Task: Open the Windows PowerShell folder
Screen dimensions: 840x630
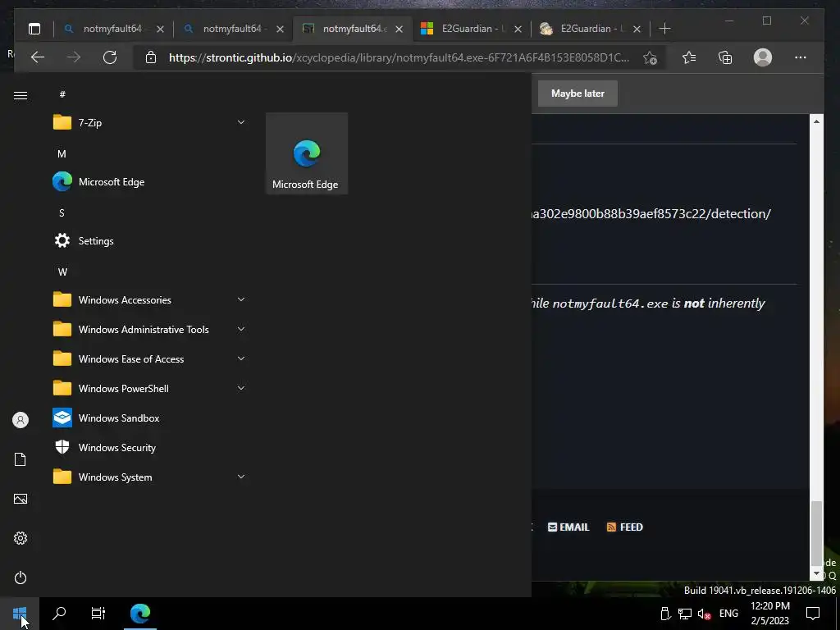Action: (149, 388)
